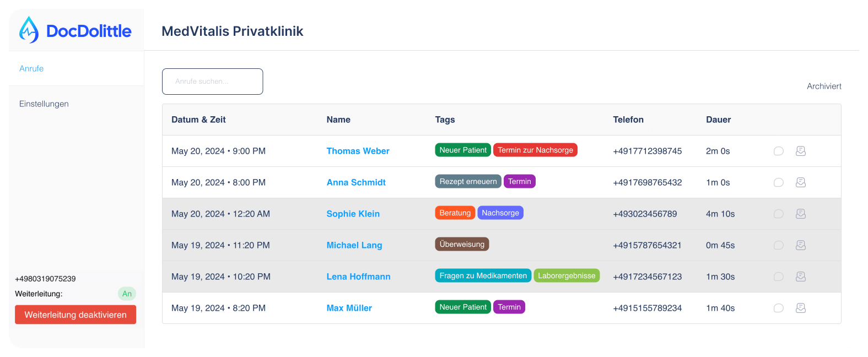Open Sophie Klein's call details

point(353,214)
